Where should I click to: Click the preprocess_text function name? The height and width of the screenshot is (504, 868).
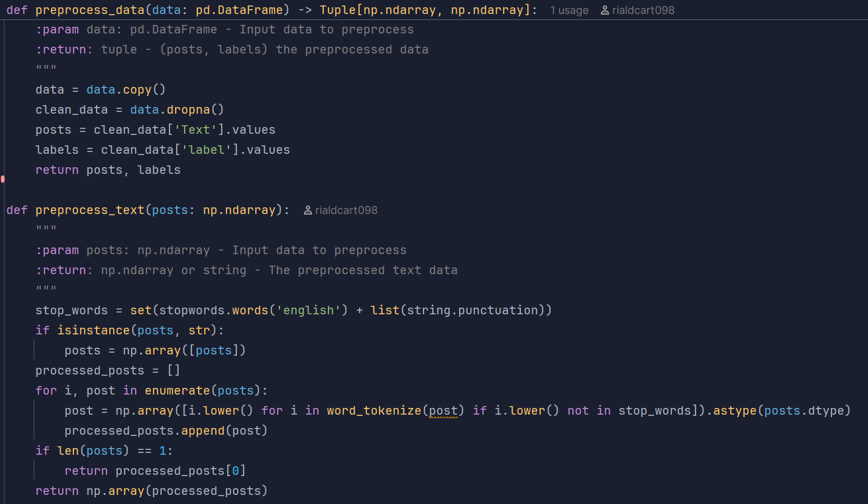90,210
